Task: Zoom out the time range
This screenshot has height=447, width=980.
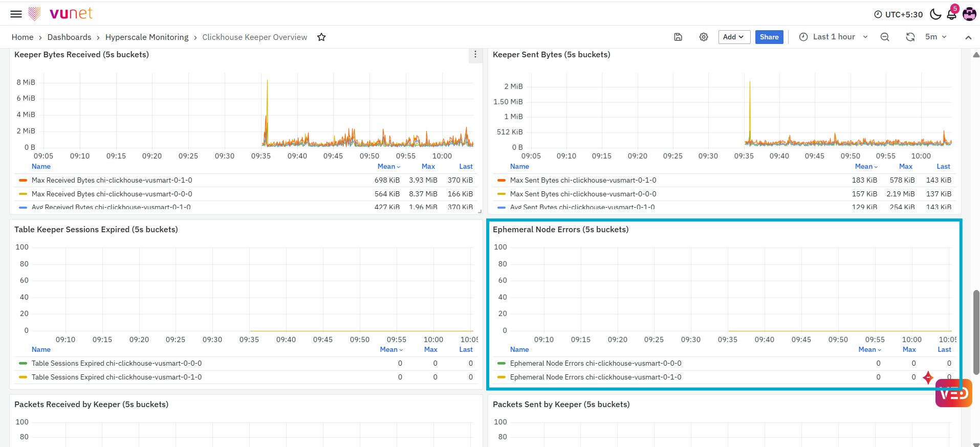Action: coord(885,37)
